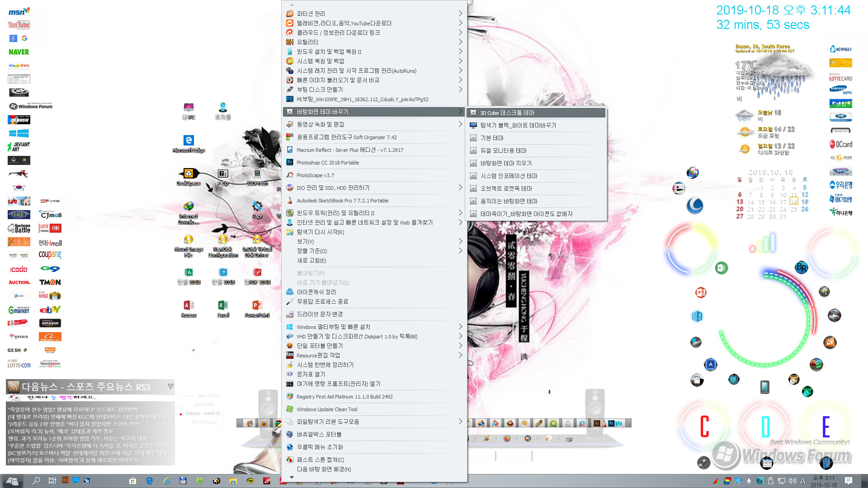Screen dimensions: 868x488
Task: Select 듀얼 모니터용 테마 option
Action: pyautogui.click(x=537, y=150)
